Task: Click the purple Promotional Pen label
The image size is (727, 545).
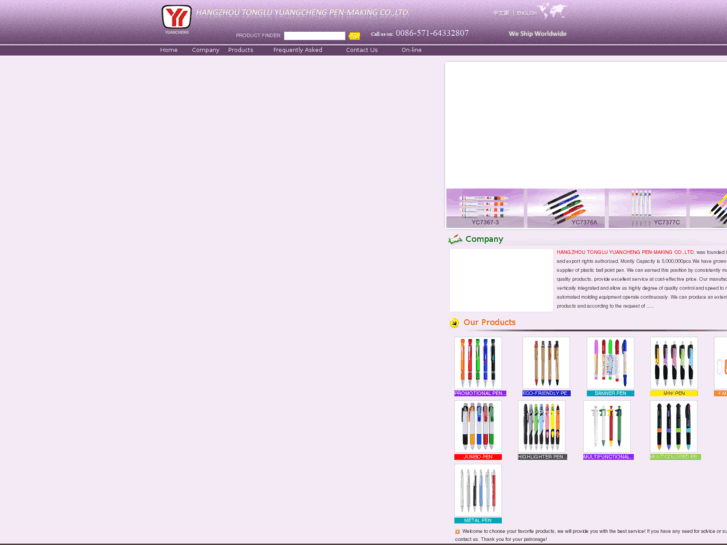Action: coord(480,393)
